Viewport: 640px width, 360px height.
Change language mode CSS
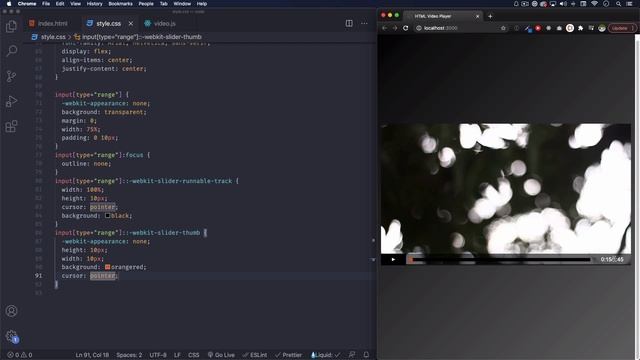[x=193, y=355]
